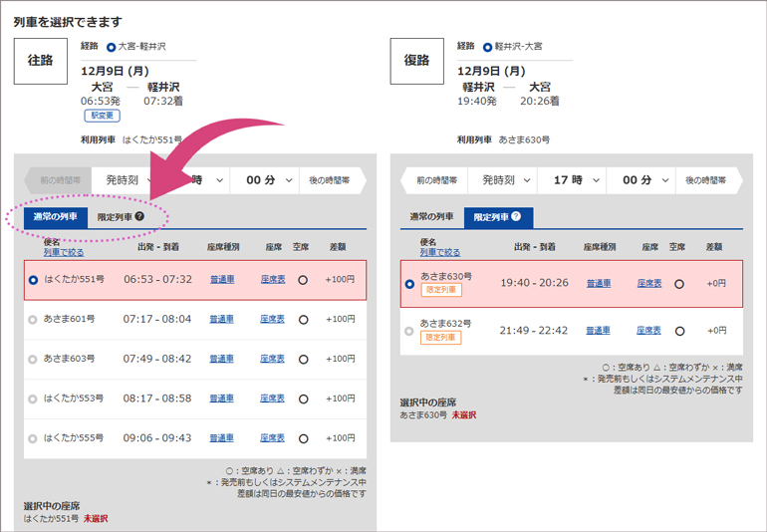Click the 往路 box label
The height and width of the screenshot is (532, 767).
(40, 61)
